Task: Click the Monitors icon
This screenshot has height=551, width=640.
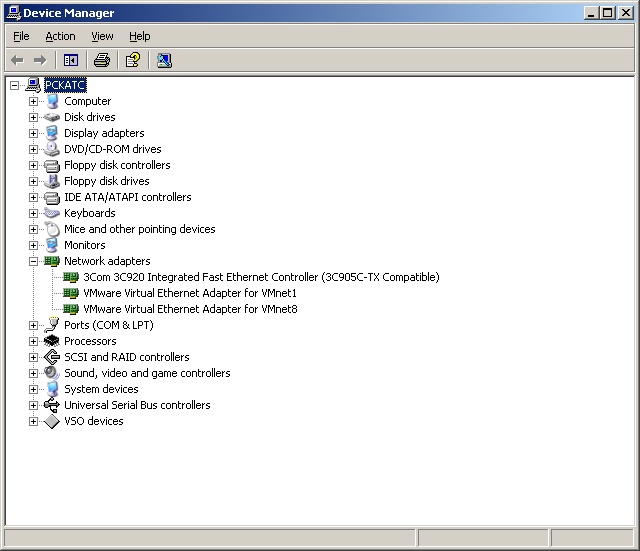Action: [x=52, y=245]
